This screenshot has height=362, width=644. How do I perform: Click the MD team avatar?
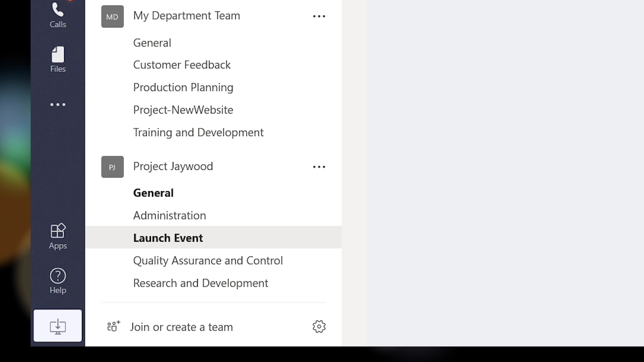pos(112,16)
